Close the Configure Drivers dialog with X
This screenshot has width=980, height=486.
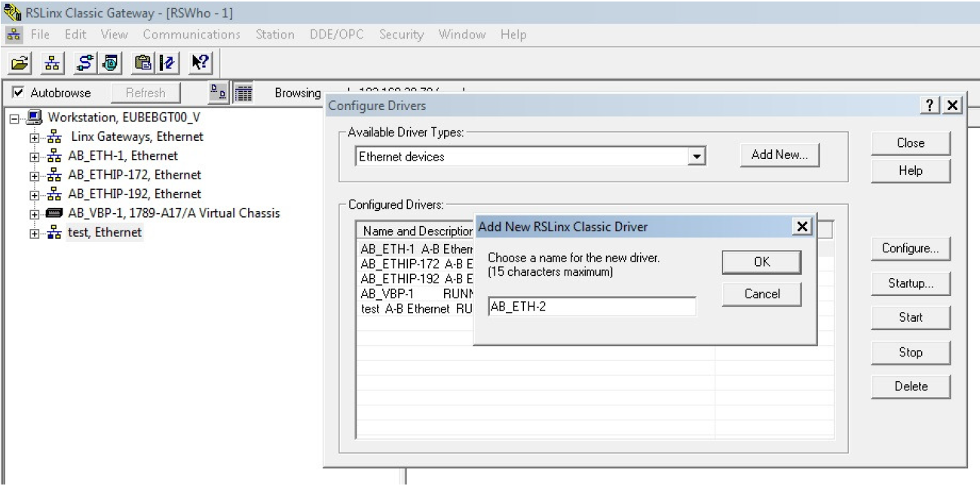[953, 105]
